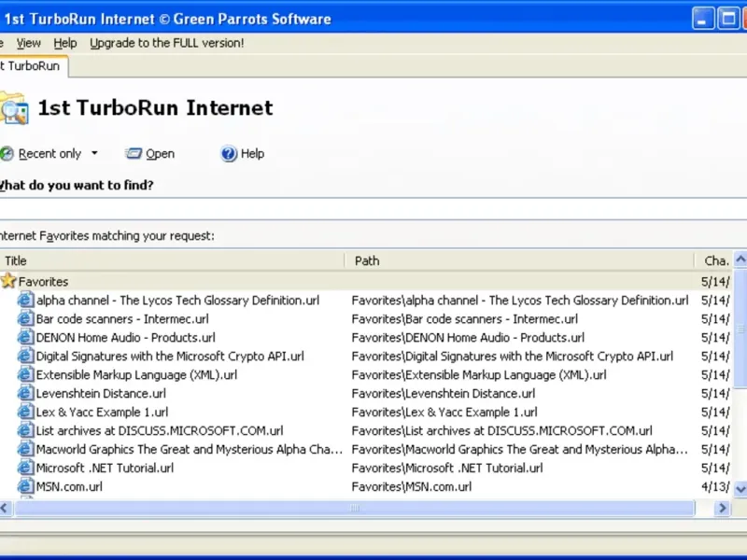This screenshot has height=560, width=747.
Task: Select Bar code scanners - Intermec.url title
Action: coord(122,319)
